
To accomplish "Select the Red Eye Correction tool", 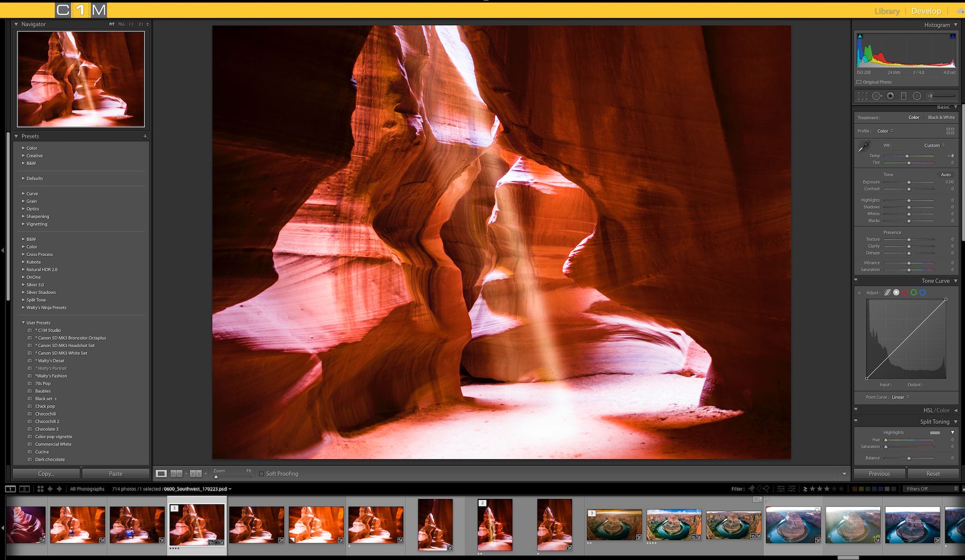I will pyautogui.click(x=890, y=96).
